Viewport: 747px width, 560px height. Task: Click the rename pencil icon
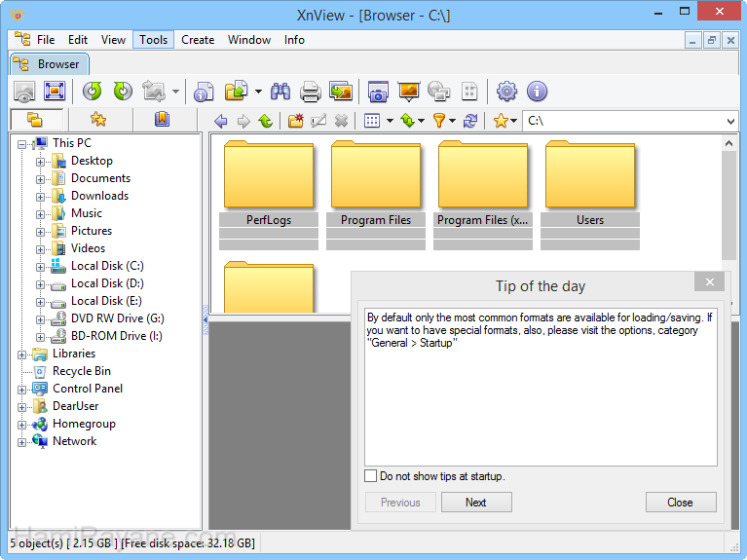coord(318,121)
